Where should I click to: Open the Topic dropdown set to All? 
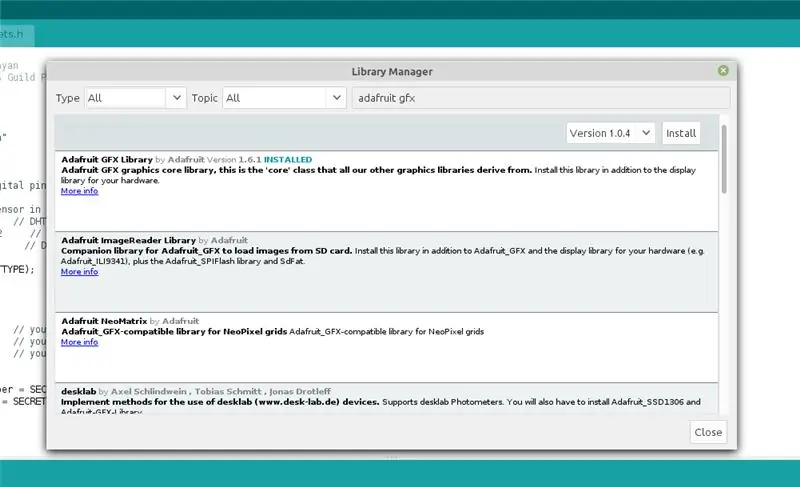pos(285,98)
